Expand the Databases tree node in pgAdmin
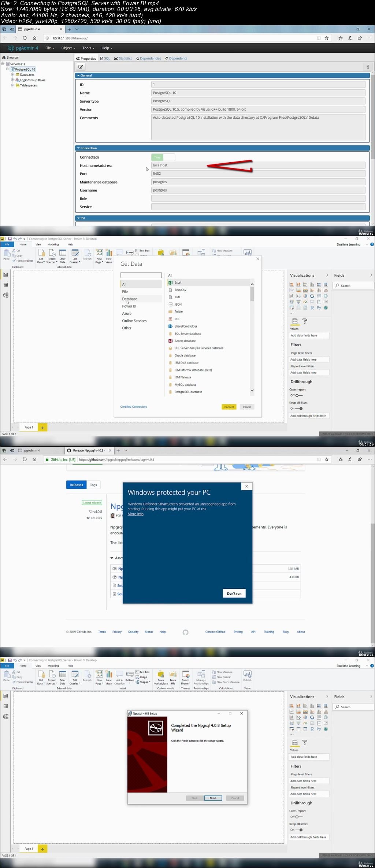The image size is (375, 868). (x=12, y=74)
